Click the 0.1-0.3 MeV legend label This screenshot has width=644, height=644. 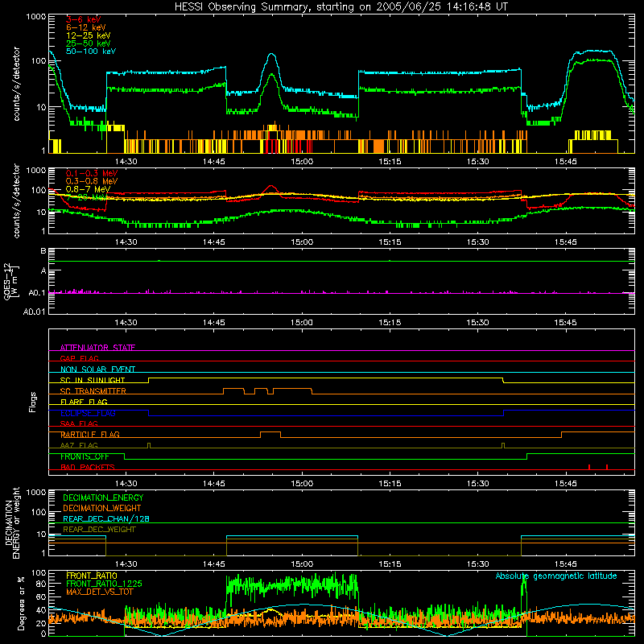92,173
